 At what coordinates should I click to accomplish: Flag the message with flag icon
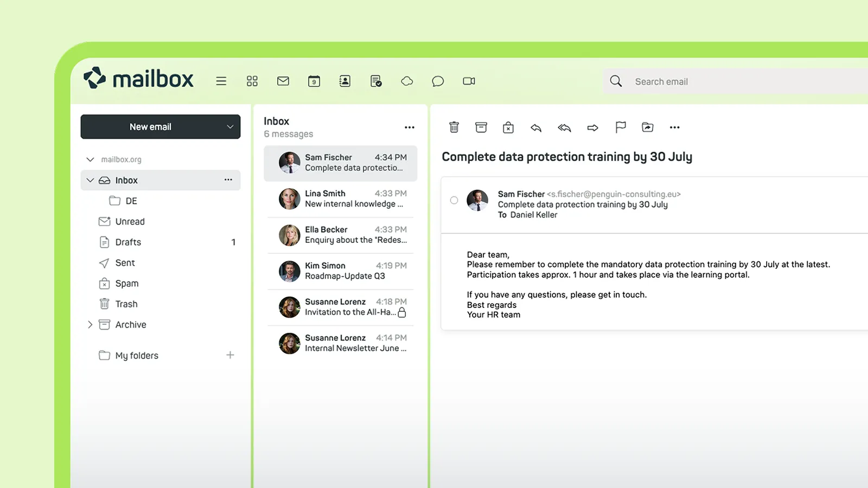click(x=620, y=127)
